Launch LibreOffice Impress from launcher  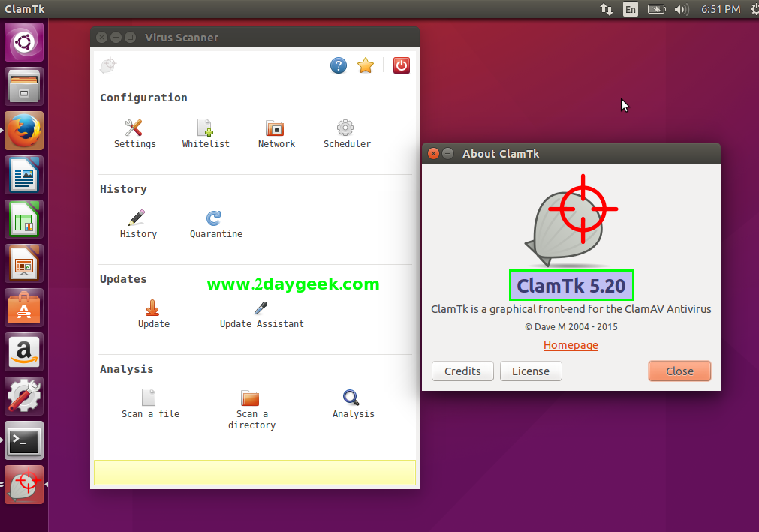pos(24,263)
